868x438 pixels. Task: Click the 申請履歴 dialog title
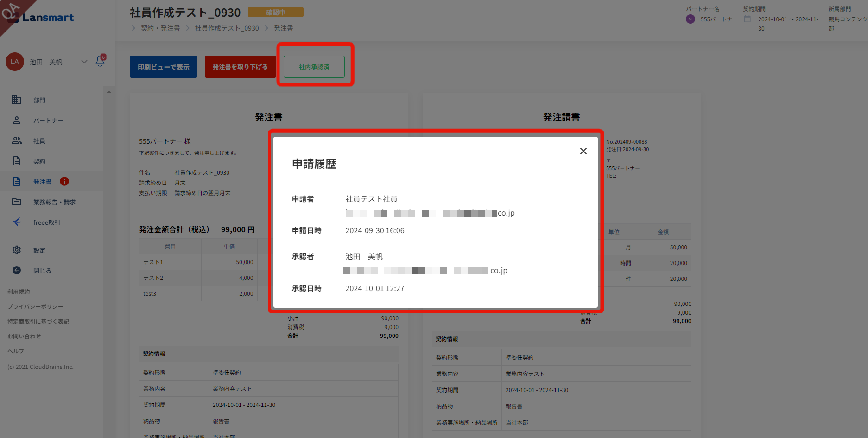pyautogui.click(x=314, y=164)
